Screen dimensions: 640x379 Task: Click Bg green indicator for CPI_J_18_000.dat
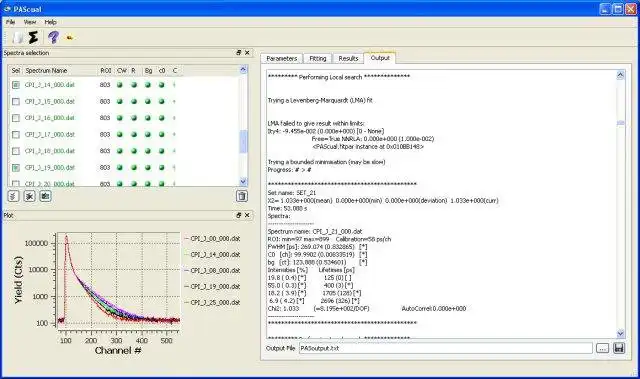(148, 151)
